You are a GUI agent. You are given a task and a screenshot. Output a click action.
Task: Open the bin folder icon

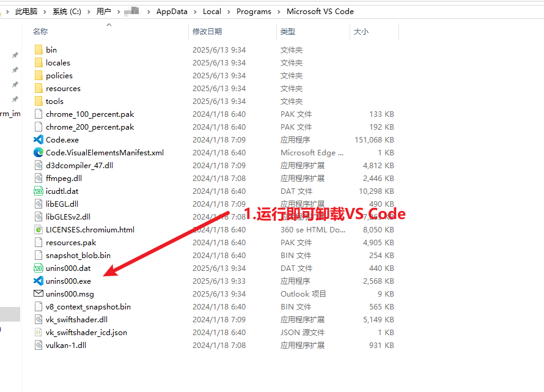pyautogui.click(x=39, y=50)
